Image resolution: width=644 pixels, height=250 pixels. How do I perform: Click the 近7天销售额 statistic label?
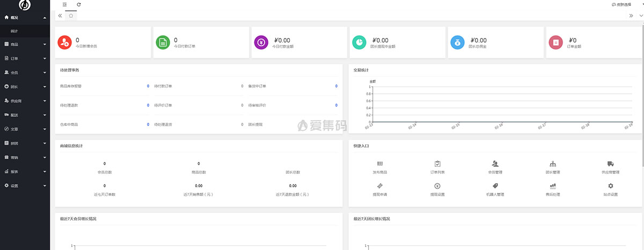pyautogui.click(x=199, y=194)
